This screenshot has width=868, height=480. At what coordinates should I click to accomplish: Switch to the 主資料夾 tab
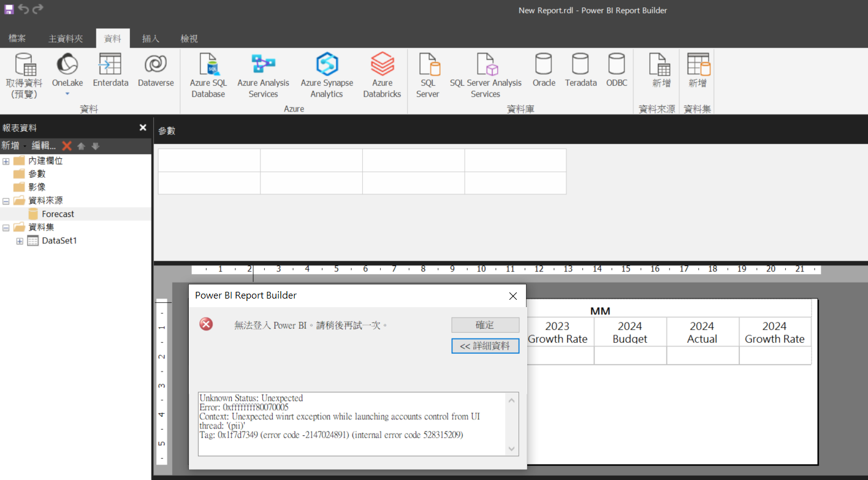(66, 39)
